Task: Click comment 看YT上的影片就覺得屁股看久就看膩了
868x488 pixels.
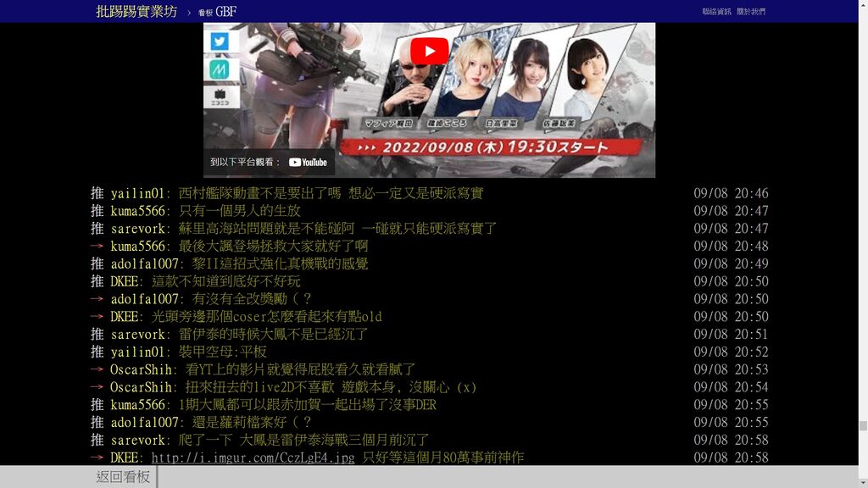Action: (301, 369)
